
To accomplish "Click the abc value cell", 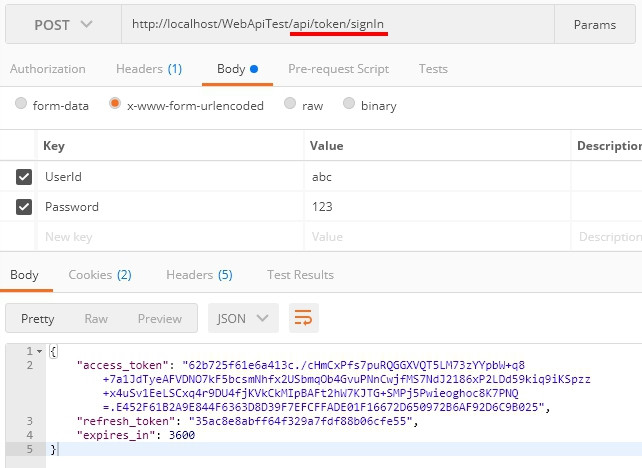I will point(437,177).
